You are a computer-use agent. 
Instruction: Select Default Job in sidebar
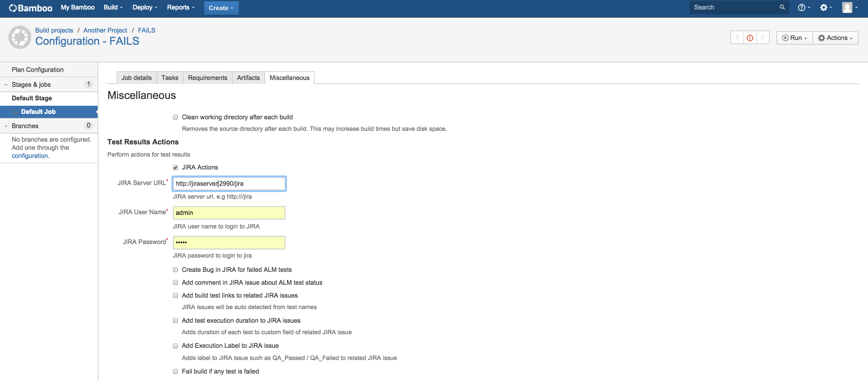38,112
